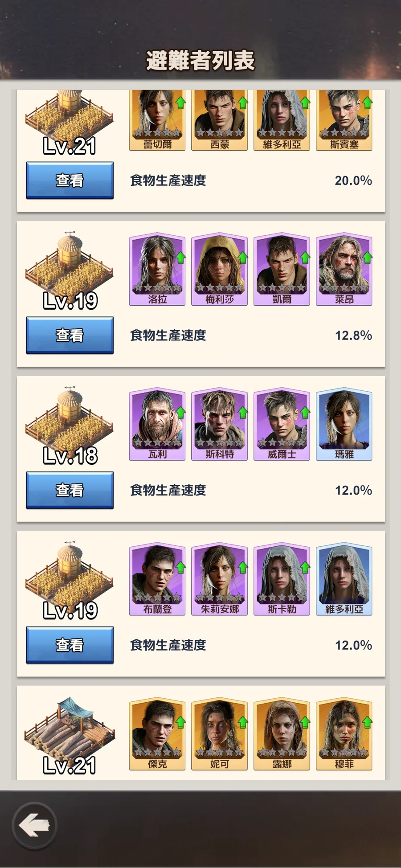Tap green upgrade arrow on 凱爾 card

[305, 258]
